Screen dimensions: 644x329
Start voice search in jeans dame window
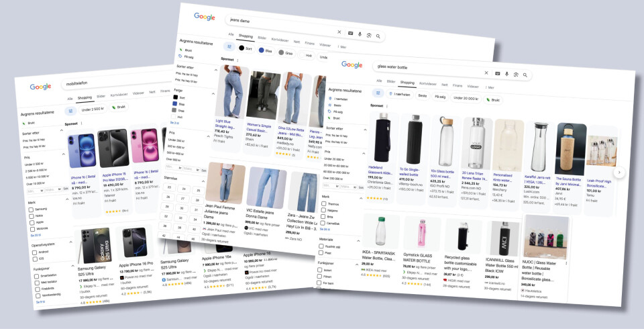360,34
